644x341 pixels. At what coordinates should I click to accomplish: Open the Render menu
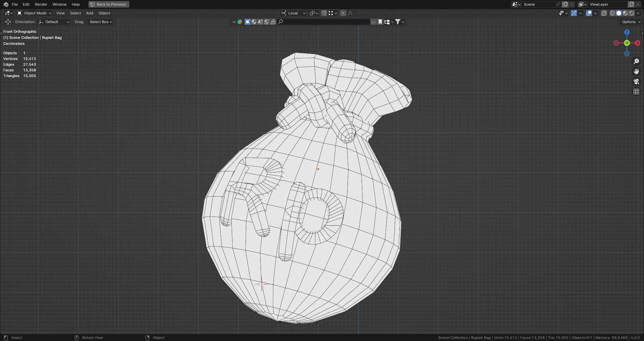41,4
